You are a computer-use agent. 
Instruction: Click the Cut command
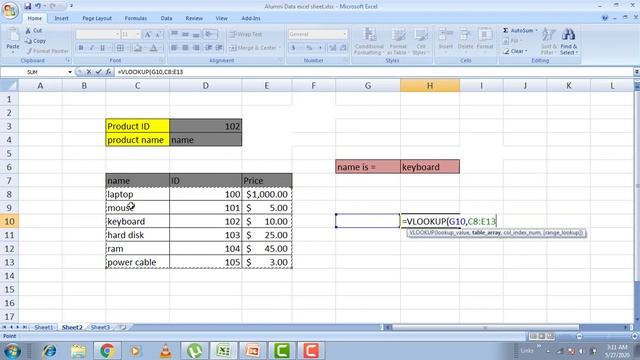[34, 31]
